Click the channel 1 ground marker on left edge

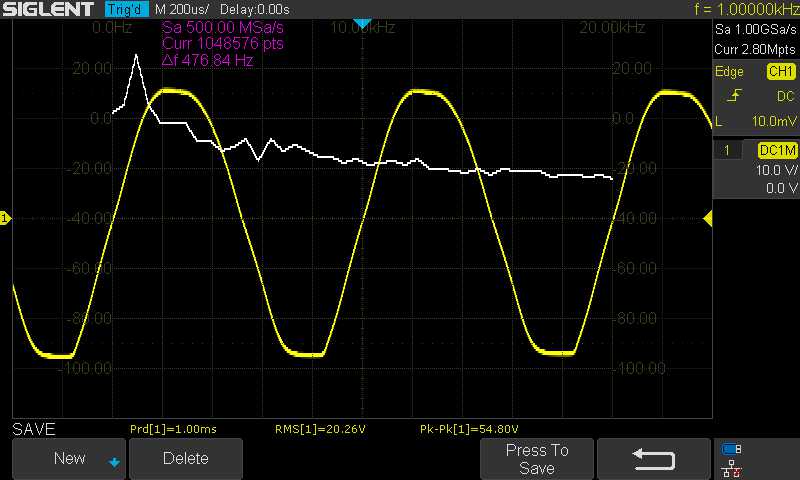pos(5,218)
